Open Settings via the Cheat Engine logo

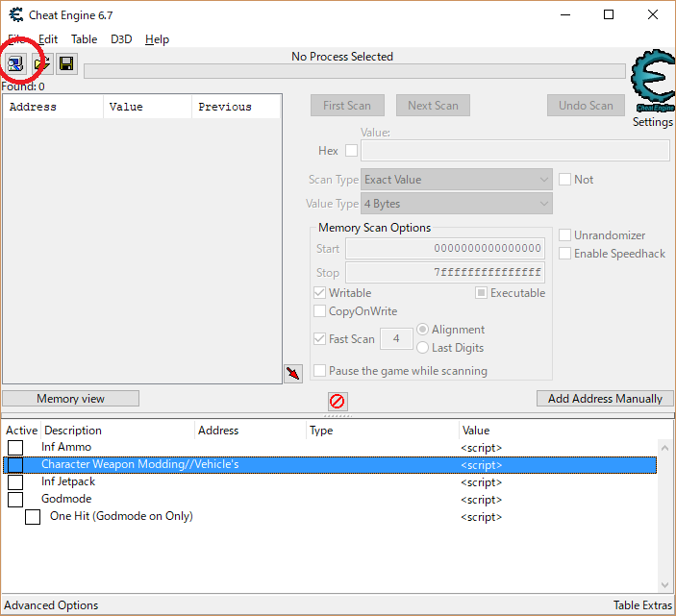(653, 81)
